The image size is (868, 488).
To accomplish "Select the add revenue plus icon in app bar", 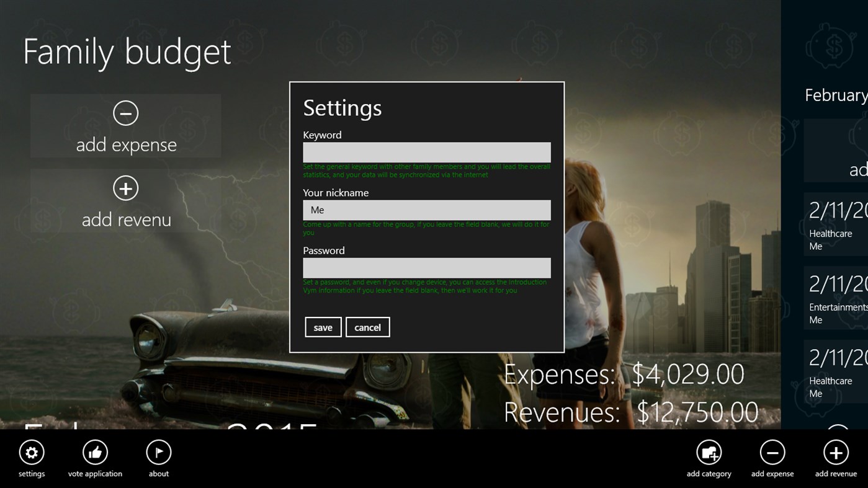I will tap(835, 452).
